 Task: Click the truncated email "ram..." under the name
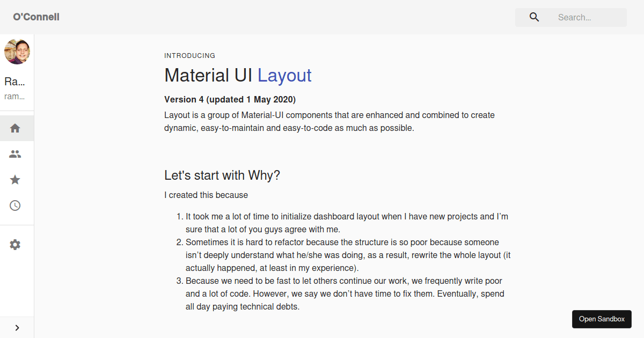coord(15,97)
